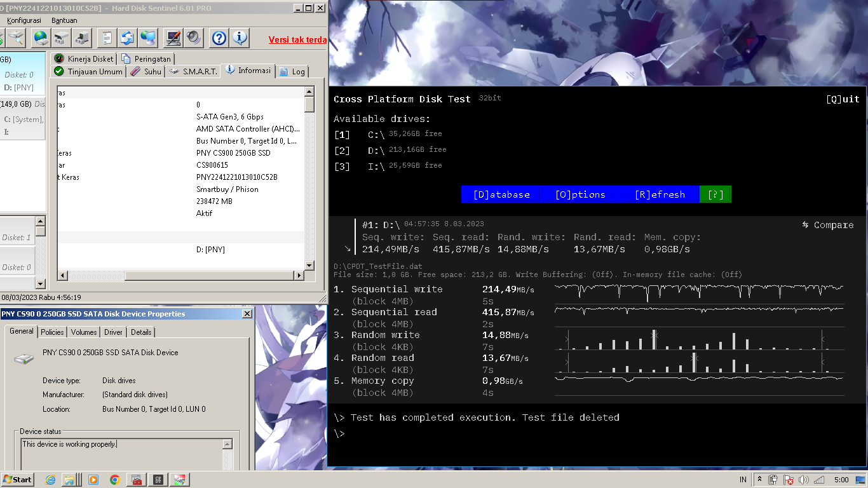Select drive [2] D:\ in disk test

click(x=390, y=151)
